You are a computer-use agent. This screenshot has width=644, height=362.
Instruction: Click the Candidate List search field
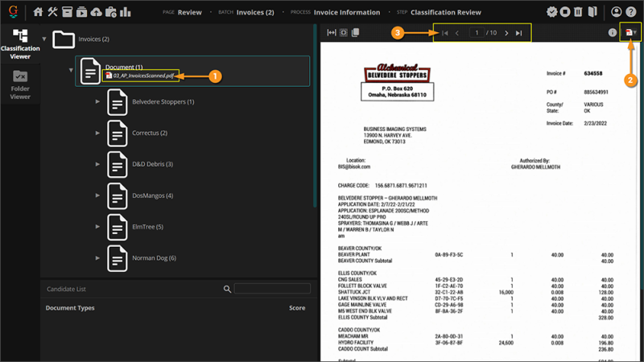tap(272, 289)
